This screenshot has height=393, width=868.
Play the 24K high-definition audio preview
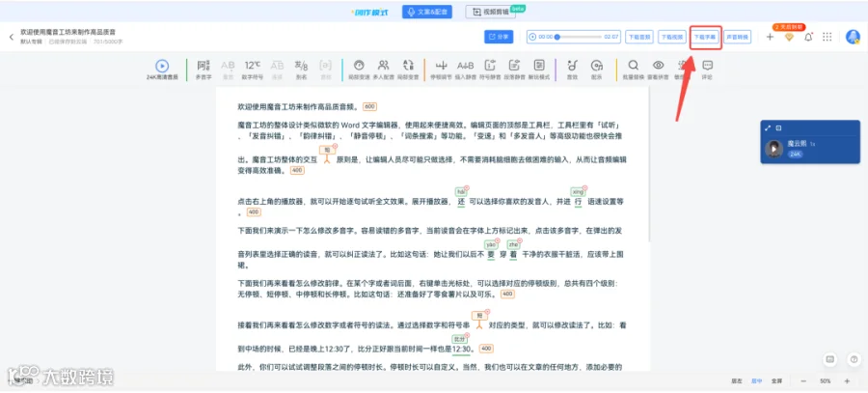tap(162, 66)
